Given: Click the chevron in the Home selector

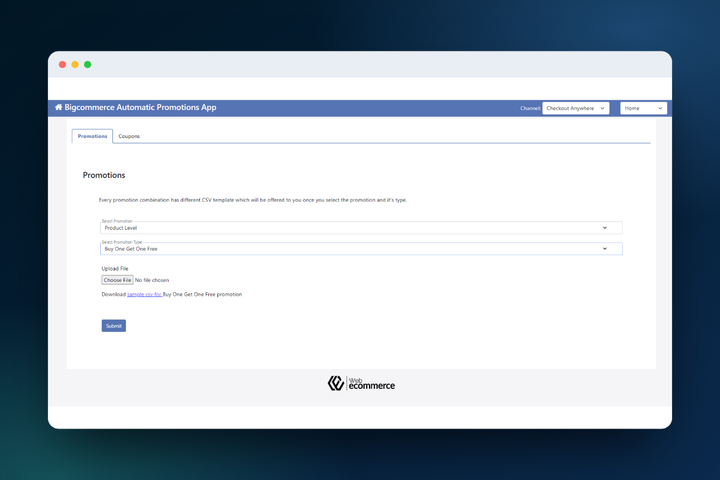Looking at the screenshot, I should [x=660, y=108].
